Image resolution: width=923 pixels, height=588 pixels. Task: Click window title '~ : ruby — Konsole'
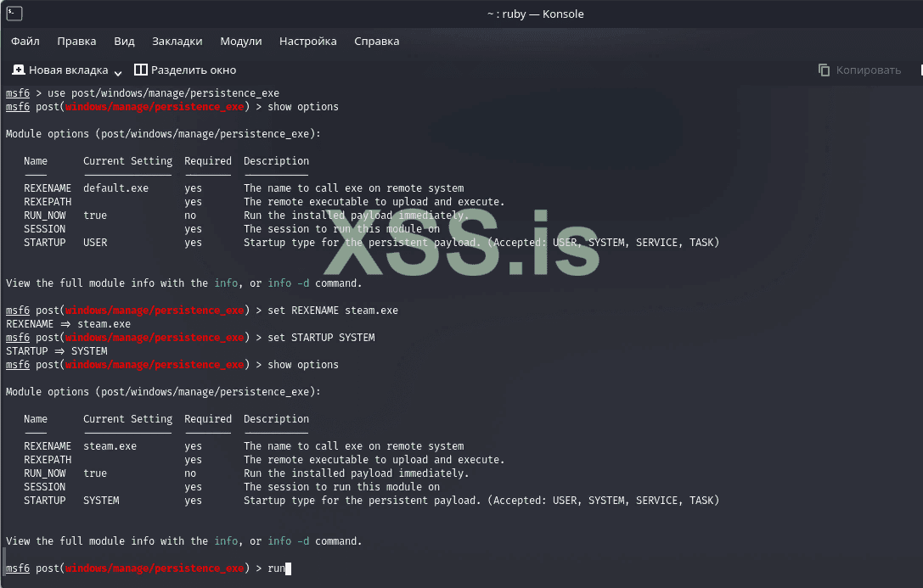click(536, 14)
